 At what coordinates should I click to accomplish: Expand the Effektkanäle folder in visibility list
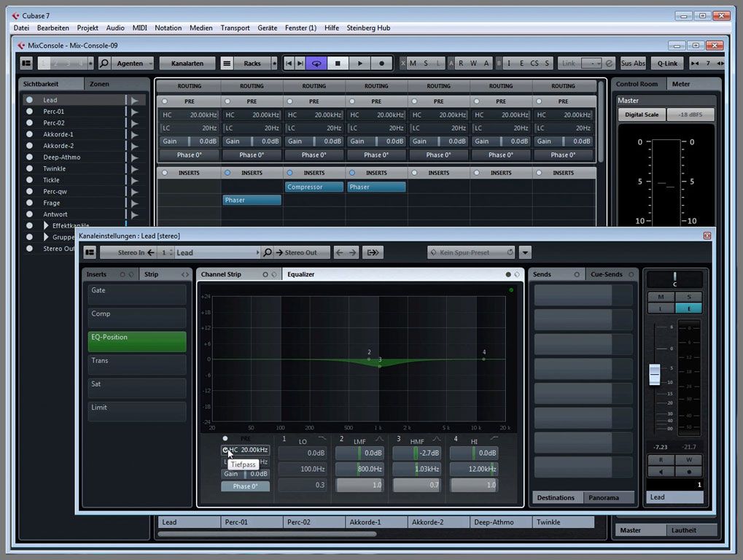46,225
